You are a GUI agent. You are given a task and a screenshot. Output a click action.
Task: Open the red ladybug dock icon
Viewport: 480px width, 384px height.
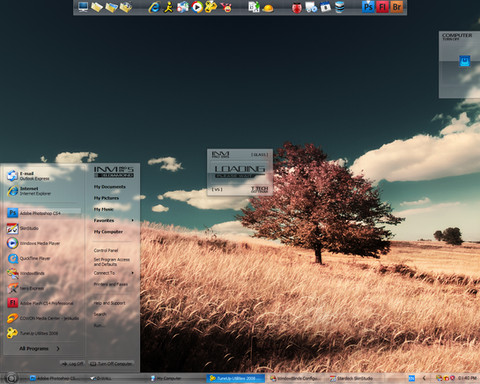(x=297, y=7)
